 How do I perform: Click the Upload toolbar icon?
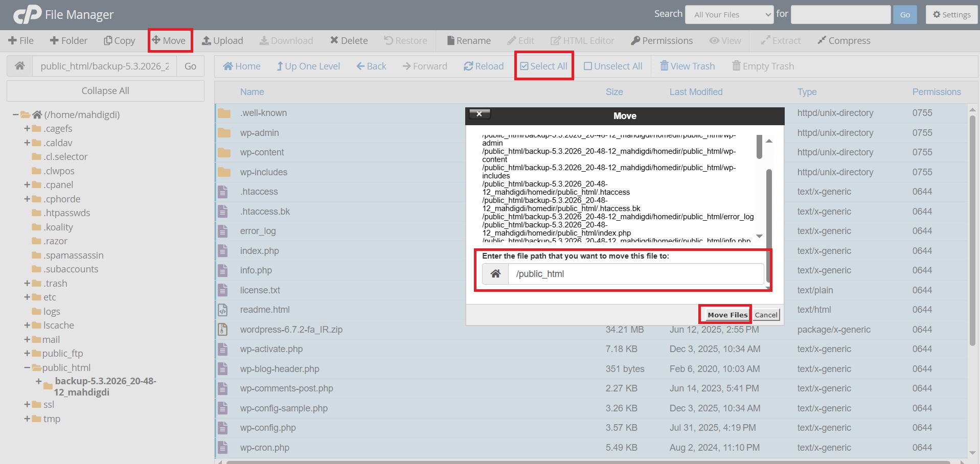207,40
